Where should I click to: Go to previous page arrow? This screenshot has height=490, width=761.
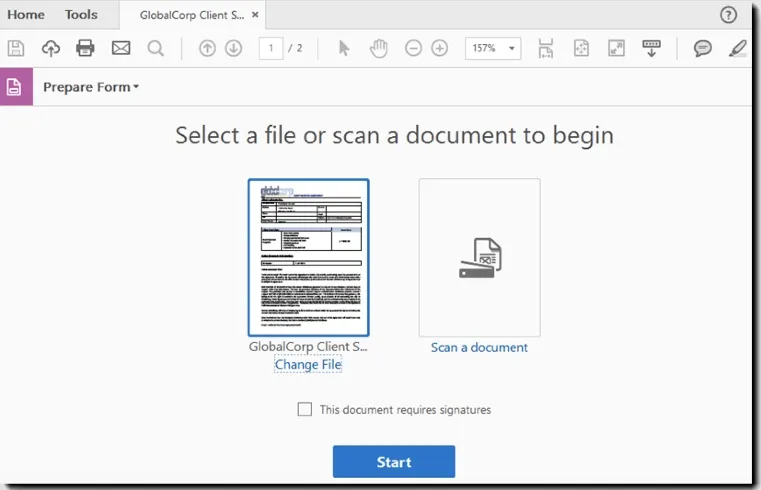coord(207,48)
